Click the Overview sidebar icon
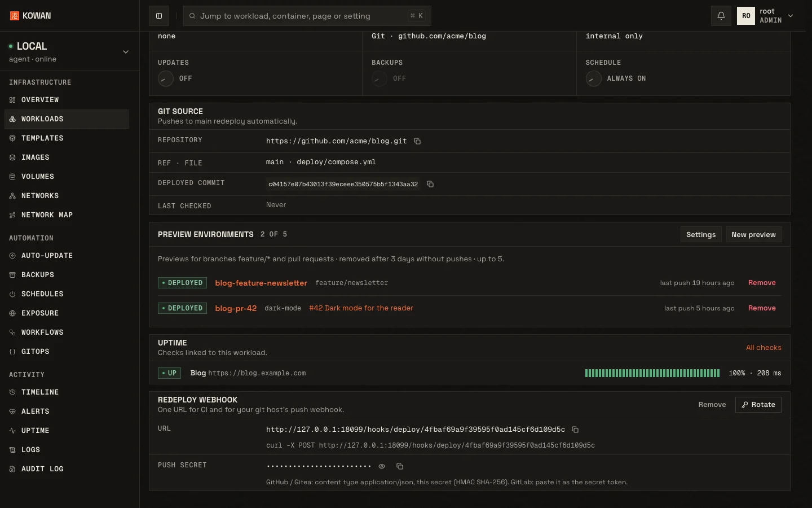This screenshot has width=812, height=508. coord(12,100)
